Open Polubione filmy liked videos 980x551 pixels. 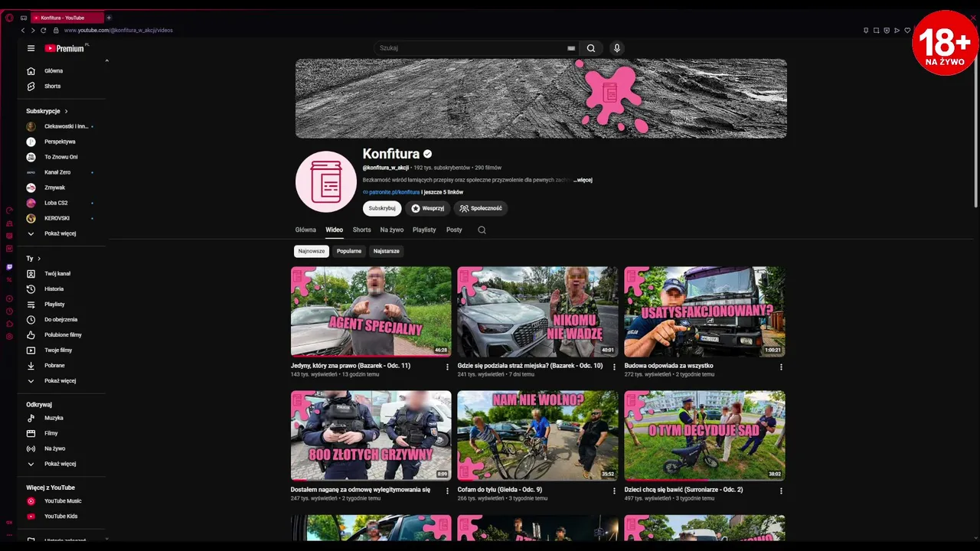click(x=64, y=335)
